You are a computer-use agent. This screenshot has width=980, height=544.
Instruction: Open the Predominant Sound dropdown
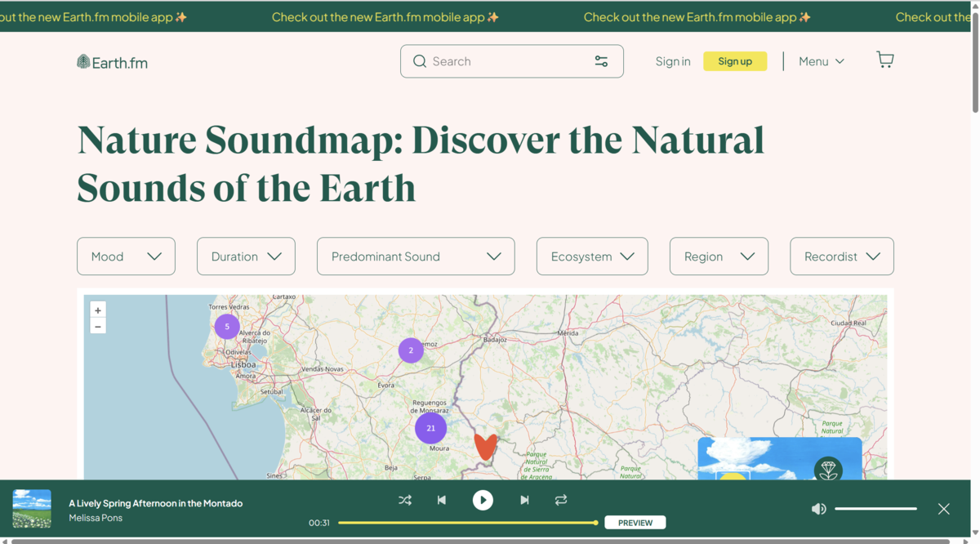point(416,256)
